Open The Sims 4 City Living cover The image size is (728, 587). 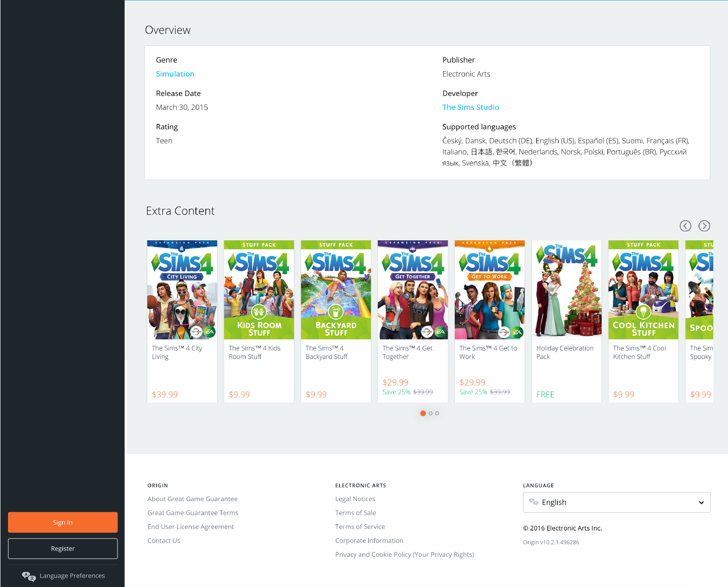(182, 290)
